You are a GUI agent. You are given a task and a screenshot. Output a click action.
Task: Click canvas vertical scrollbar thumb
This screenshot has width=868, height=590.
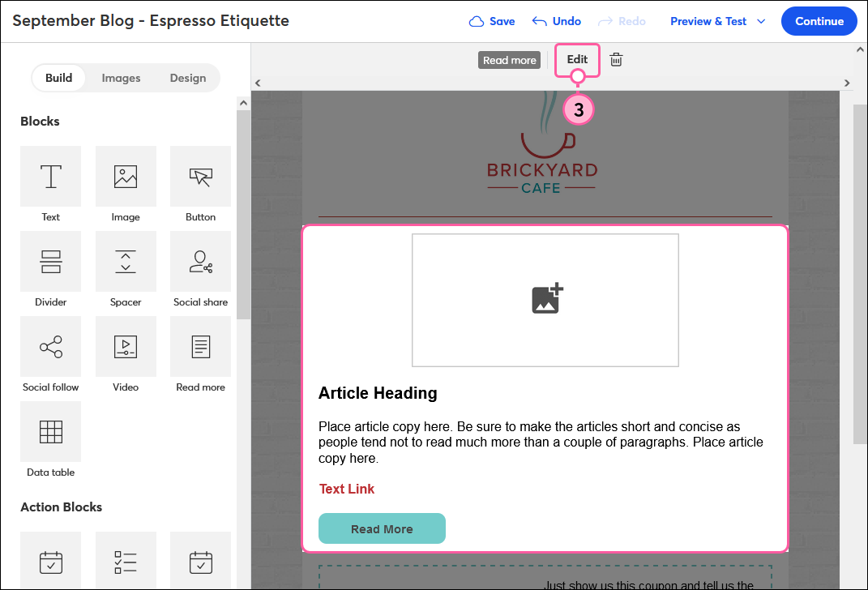860,274
